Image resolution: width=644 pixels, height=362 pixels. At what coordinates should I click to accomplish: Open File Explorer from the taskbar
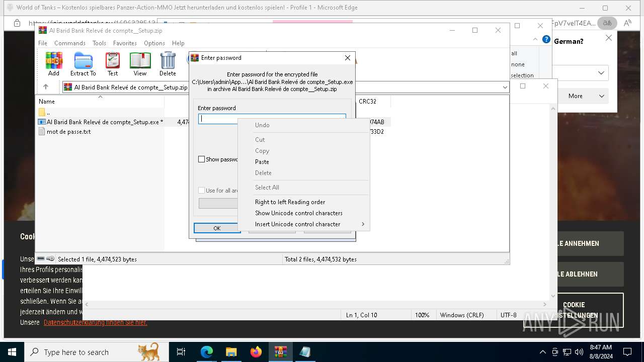tap(231, 352)
